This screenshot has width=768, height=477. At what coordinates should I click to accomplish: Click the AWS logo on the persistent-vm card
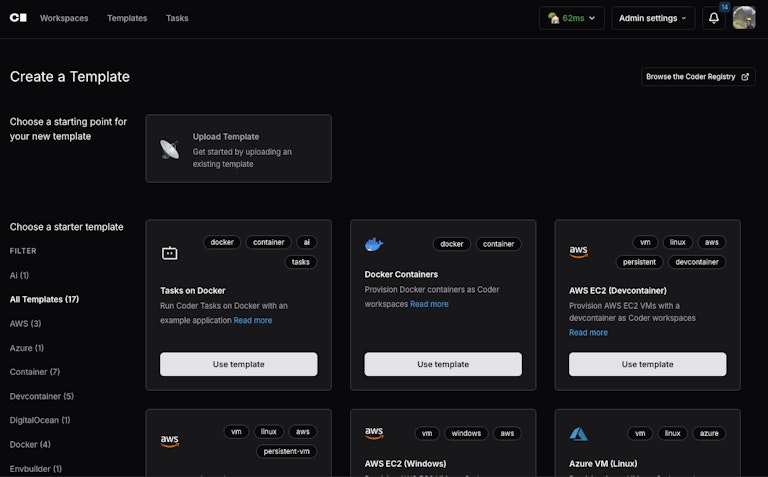tap(169, 441)
